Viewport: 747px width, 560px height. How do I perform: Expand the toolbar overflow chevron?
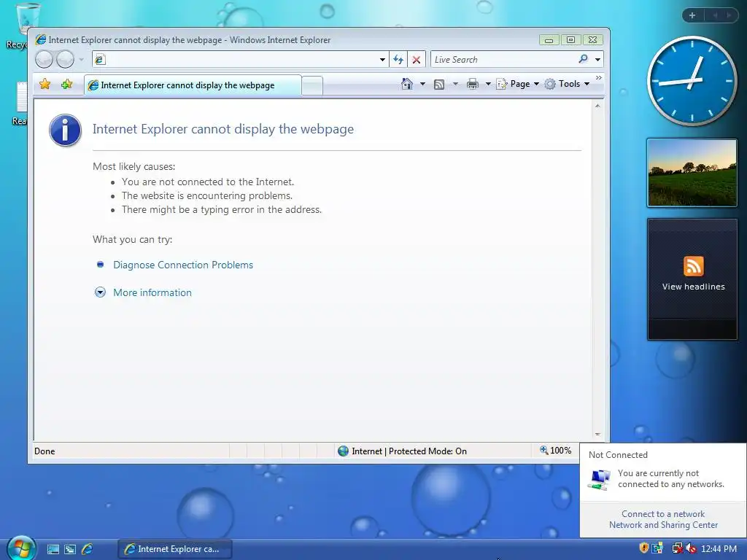599,77
